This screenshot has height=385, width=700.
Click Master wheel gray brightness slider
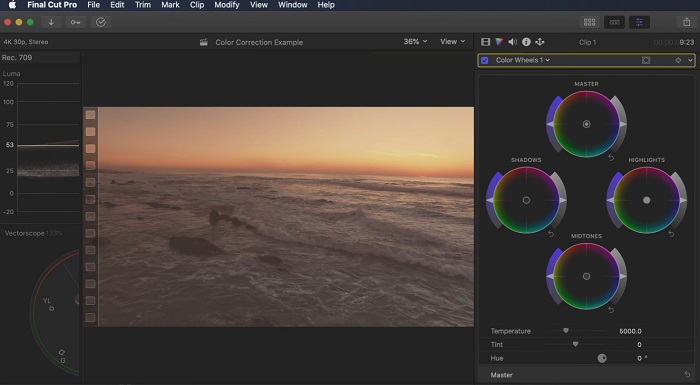tap(619, 124)
